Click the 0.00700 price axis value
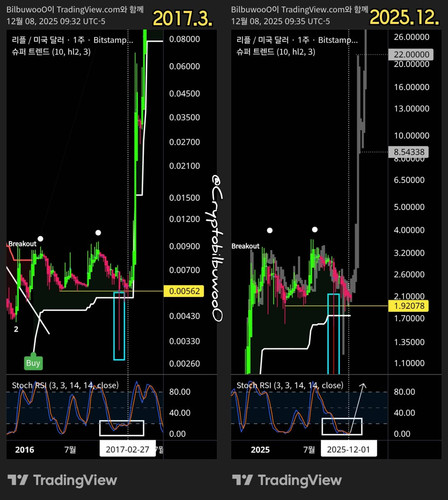The height and width of the screenshot is (500, 448). [184, 270]
